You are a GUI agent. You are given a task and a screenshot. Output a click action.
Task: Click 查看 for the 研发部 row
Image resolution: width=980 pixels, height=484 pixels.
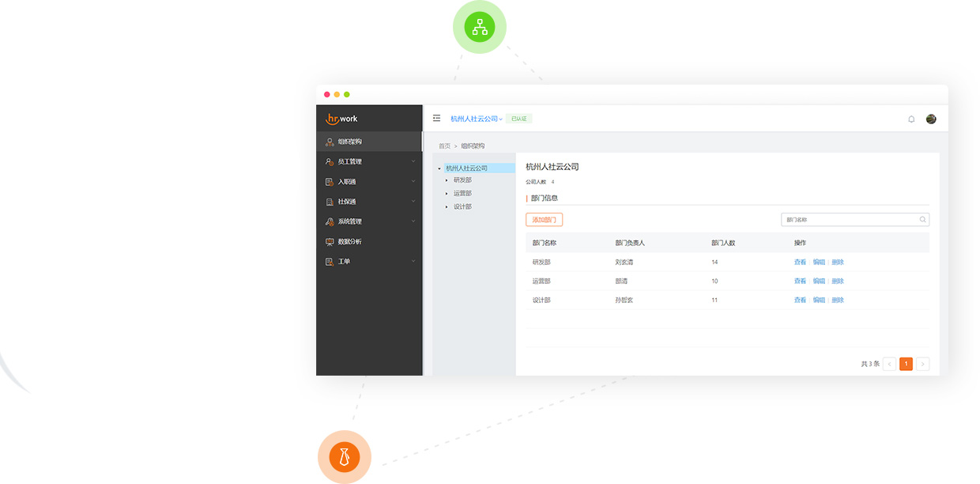(x=800, y=263)
